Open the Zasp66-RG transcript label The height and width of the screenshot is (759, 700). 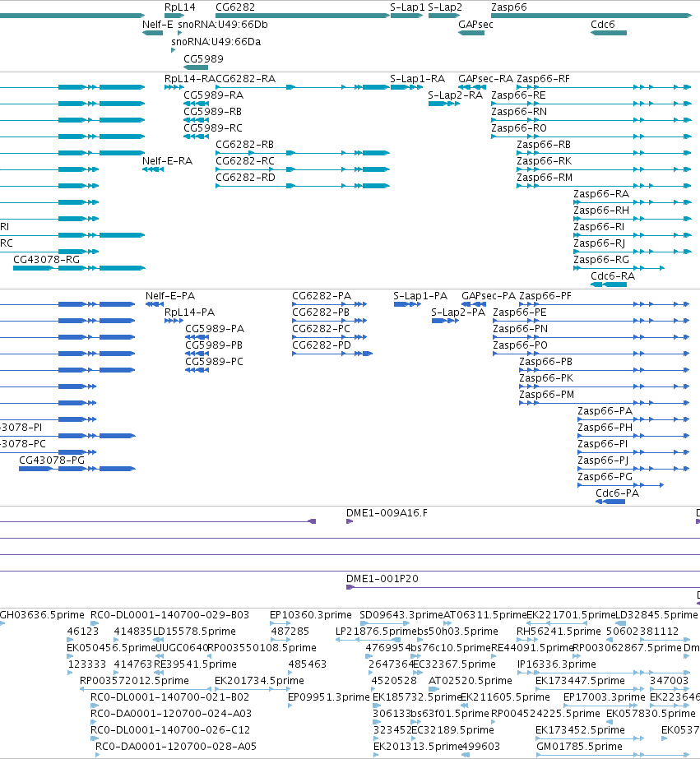coord(601,260)
